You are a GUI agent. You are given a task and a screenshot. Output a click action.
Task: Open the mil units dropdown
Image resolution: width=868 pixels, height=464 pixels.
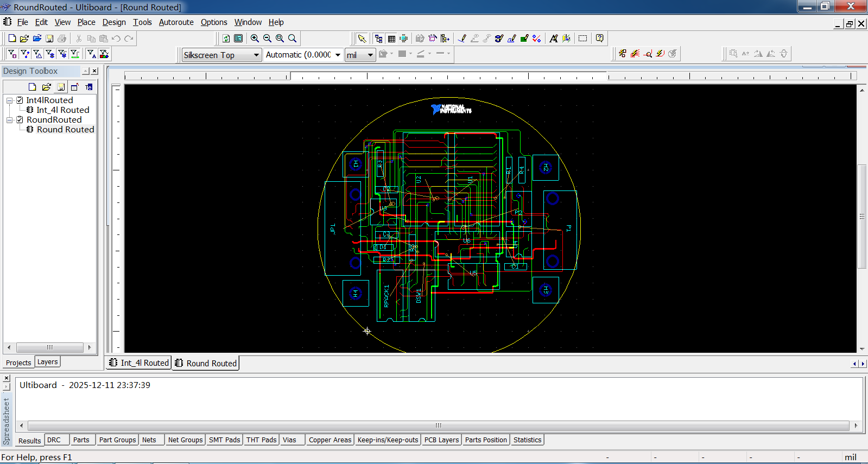click(370, 55)
